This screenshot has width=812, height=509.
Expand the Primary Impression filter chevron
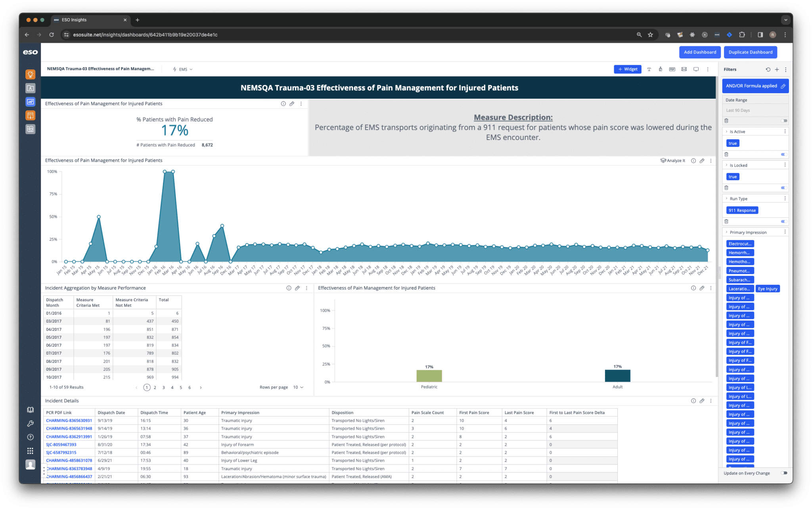pyautogui.click(x=726, y=232)
